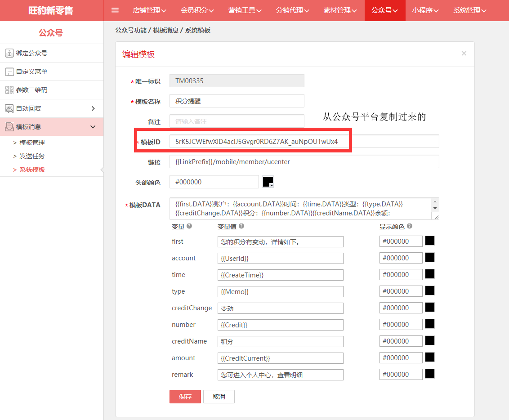Open the 小程序 top menu
Viewport: 509px width, 420px height.
pos(425,10)
